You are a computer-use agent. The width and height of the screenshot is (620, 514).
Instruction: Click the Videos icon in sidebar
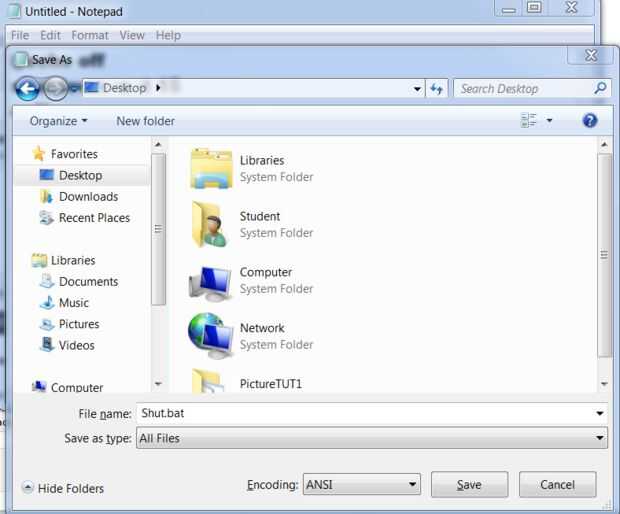47,345
